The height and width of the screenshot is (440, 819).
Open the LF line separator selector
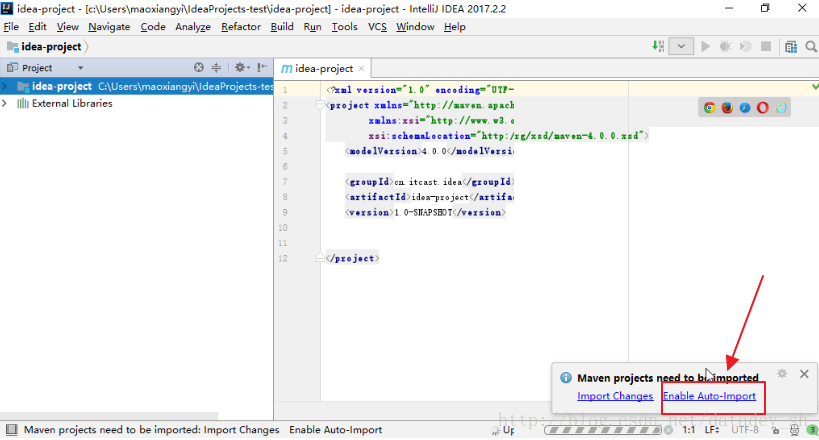point(712,430)
